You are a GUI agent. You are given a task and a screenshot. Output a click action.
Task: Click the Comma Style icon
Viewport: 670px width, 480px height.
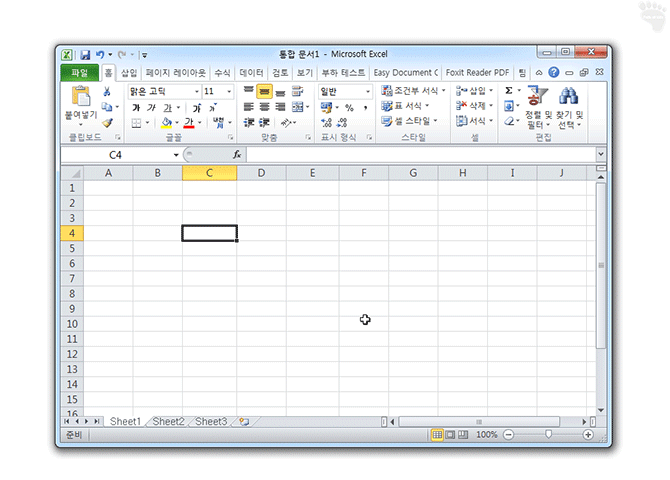pos(365,108)
